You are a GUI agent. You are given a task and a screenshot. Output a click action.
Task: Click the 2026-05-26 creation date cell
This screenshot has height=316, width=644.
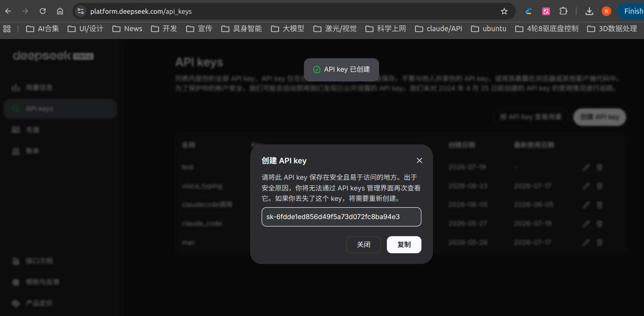pyautogui.click(x=468, y=242)
